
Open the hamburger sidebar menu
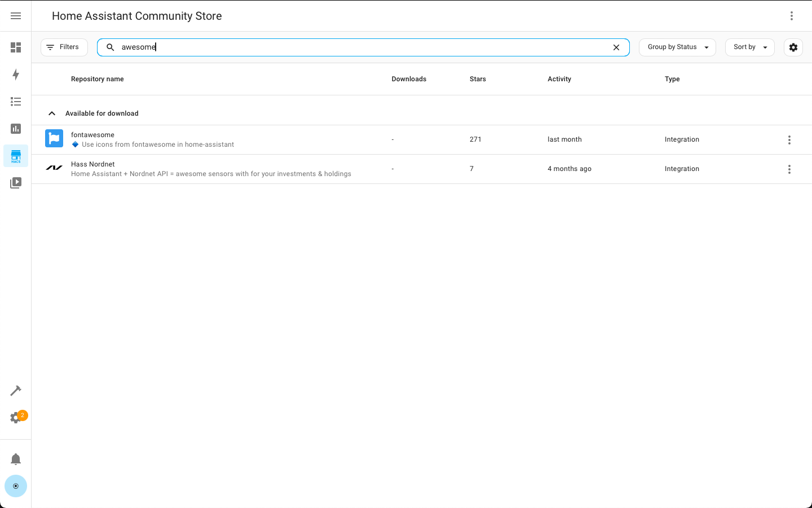[16, 16]
